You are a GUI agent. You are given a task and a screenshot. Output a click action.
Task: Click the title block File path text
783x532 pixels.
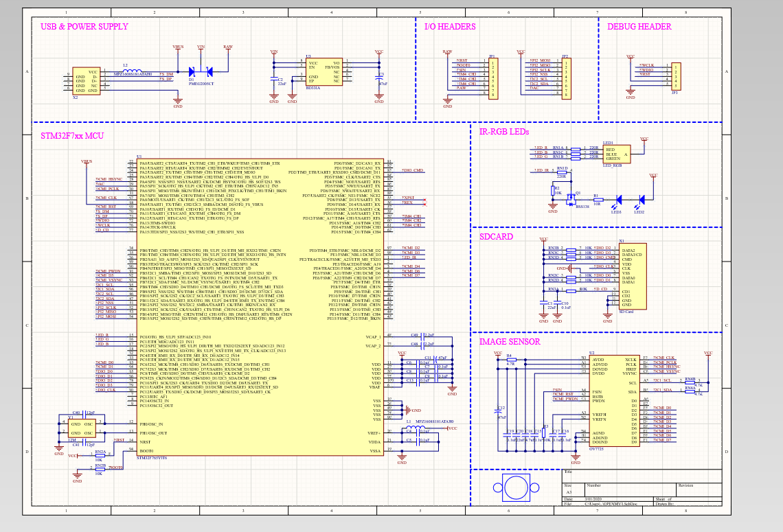(x=611, y=504)
